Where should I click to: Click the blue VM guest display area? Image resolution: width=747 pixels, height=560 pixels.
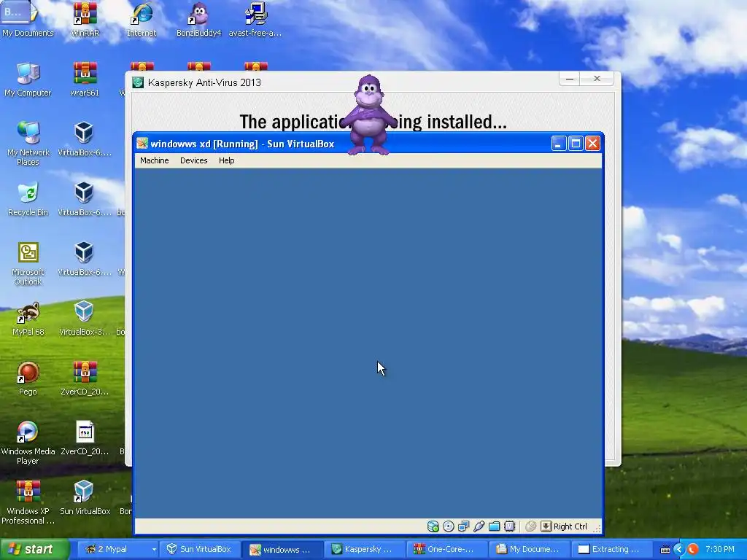click(x=368, y=343)
